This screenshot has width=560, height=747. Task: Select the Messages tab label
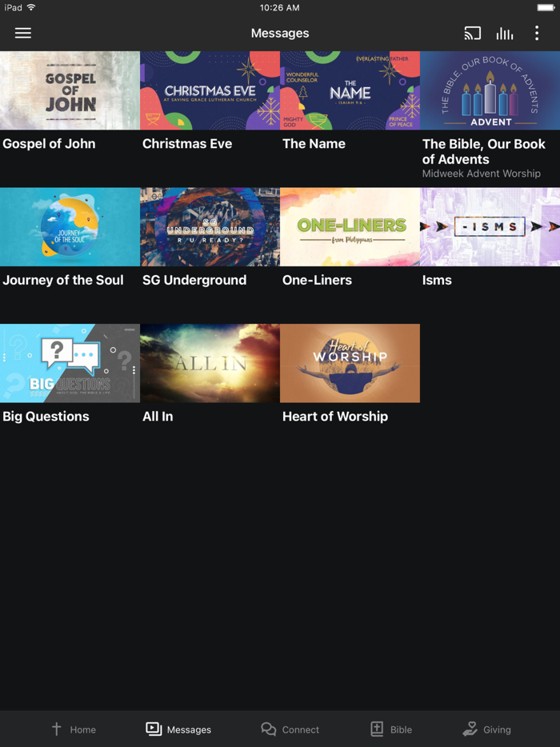coord(189,729)
